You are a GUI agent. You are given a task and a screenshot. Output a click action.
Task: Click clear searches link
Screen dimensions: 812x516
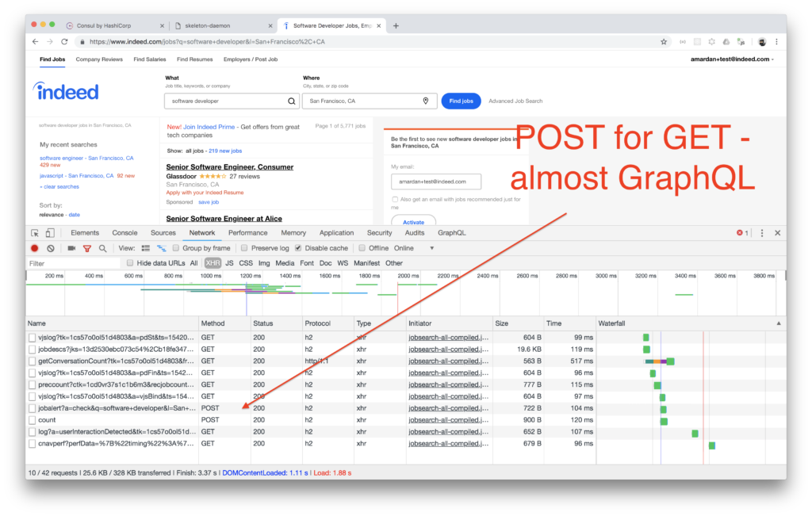click(x=61, y=187)
